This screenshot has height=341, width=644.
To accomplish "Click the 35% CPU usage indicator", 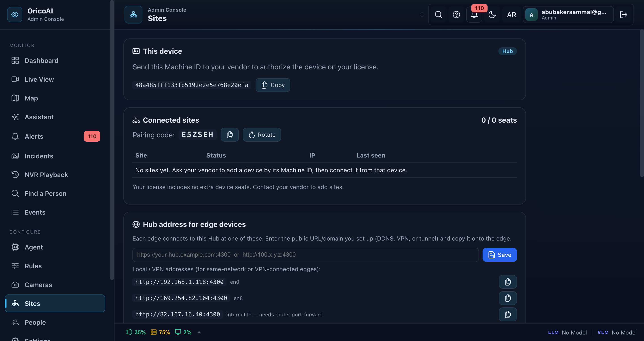I will [x=136, y=332].
